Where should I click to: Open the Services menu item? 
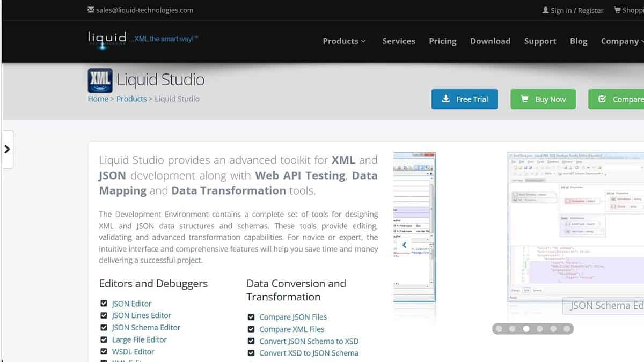[x=399, y=41]
